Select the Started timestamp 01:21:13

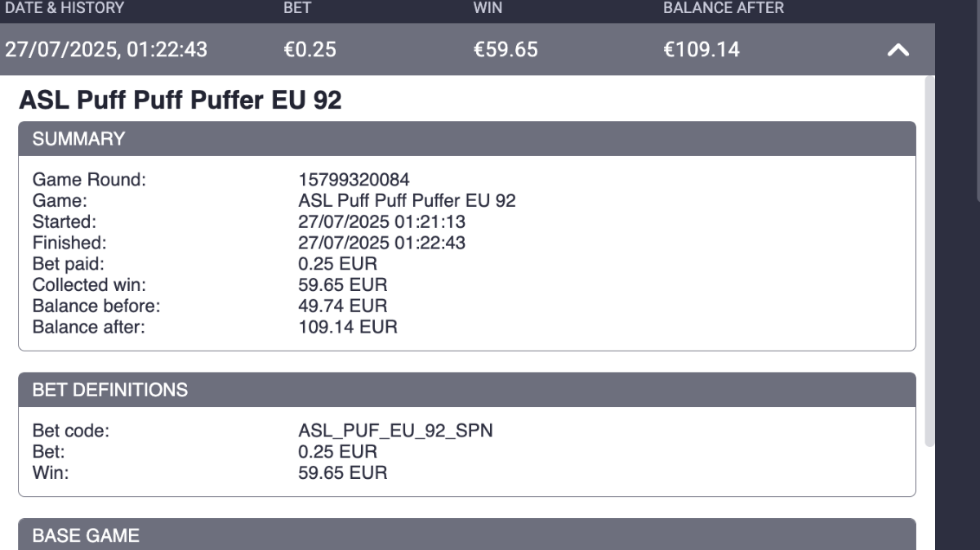[425, 221]
